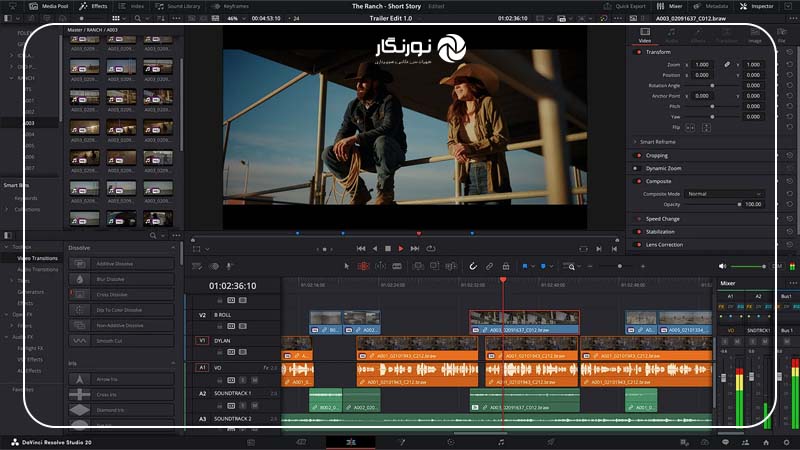Open the Effects panel tab
The height and width of the screenshot is (450, 800).
click(x=93, y=6)
